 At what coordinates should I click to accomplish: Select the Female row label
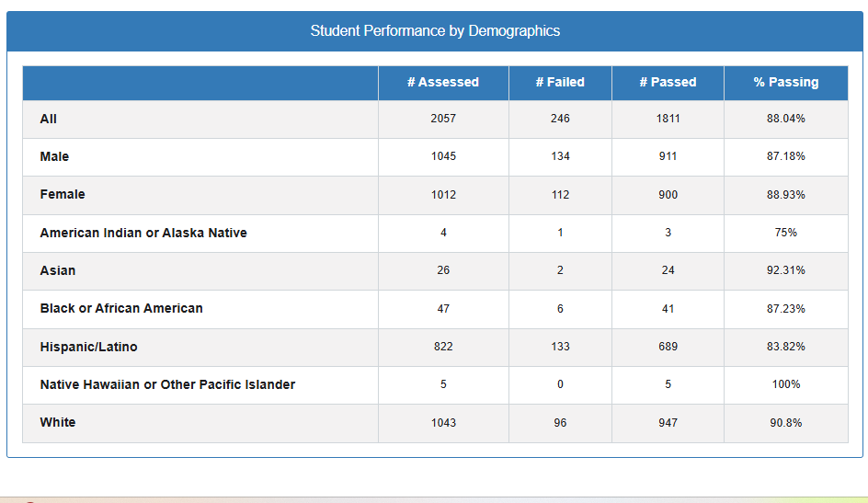click(x=62, y=194)
